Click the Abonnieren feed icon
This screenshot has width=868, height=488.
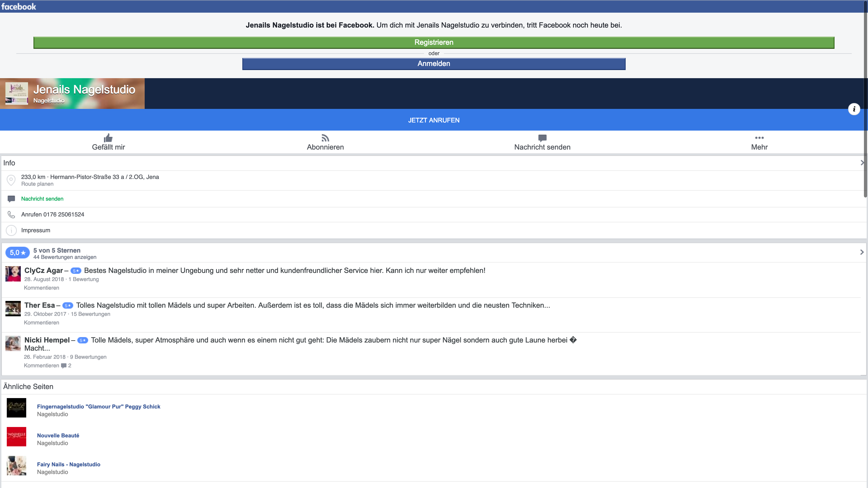325,138
